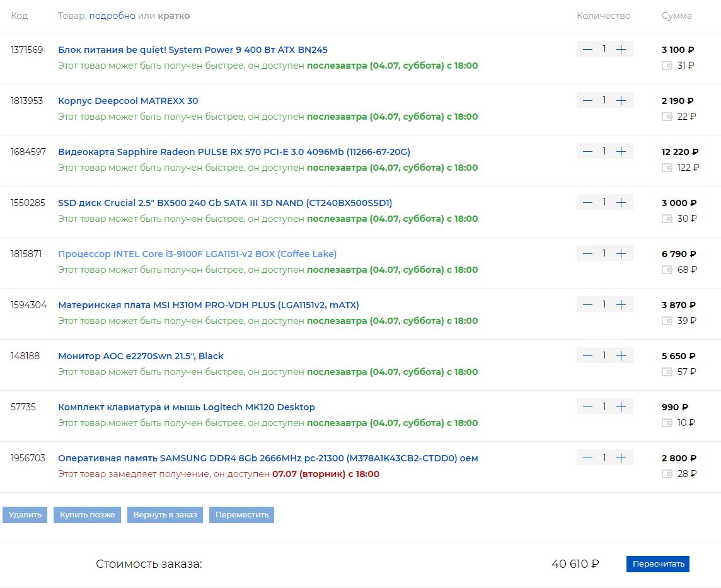Open Блок питания be quiet! System Power 9 link
Screen dimensions: 721x588
[x=193, y=50]
